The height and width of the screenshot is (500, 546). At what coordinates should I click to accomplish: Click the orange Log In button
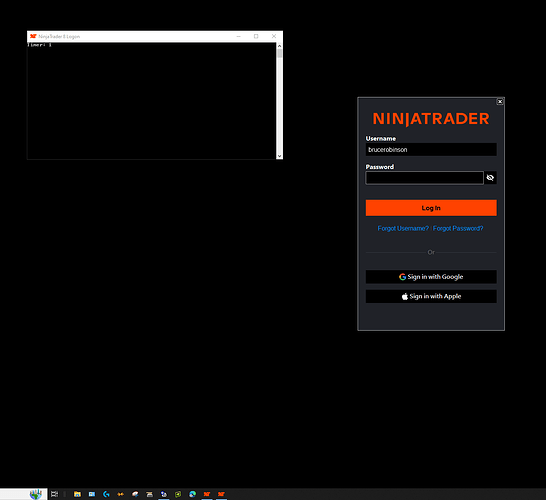point(431,208)
